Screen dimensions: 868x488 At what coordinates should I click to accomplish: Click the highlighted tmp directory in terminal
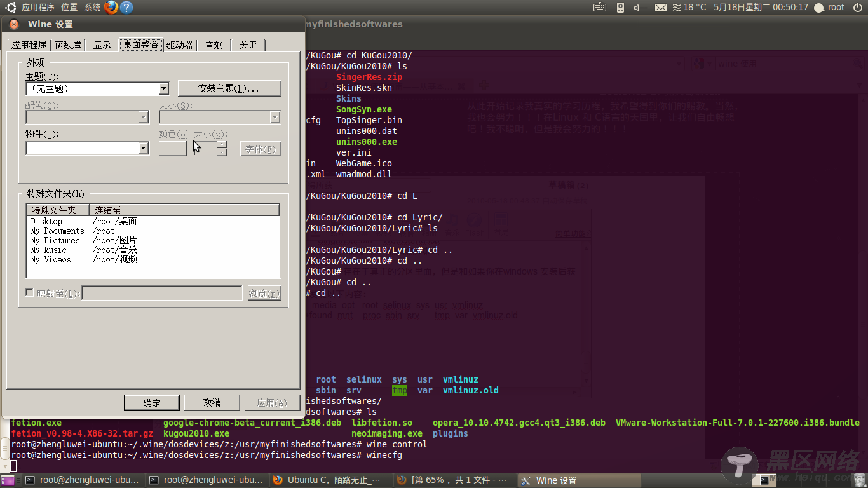400,390
